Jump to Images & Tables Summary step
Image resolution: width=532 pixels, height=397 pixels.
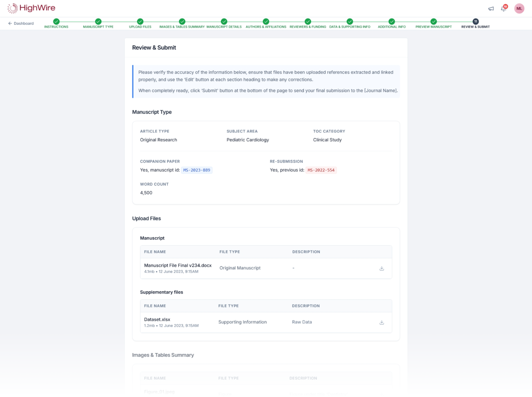(182, 24)
